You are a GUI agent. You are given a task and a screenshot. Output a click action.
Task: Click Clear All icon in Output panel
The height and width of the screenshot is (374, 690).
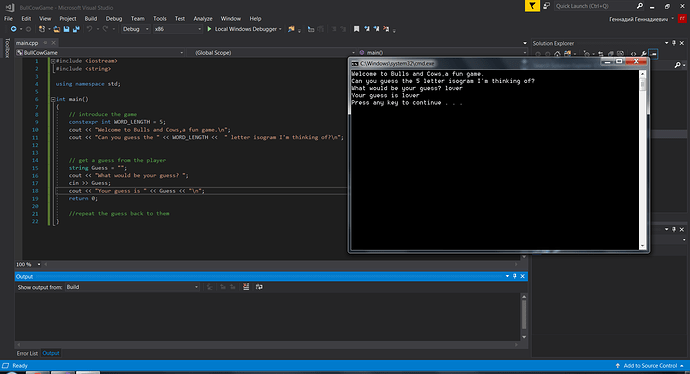coord(246,287)
